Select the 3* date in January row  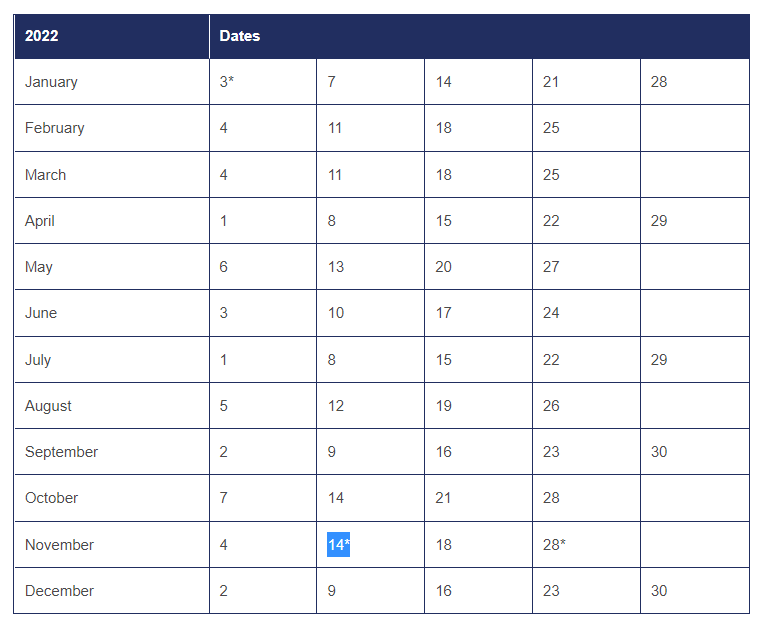pos(227,82)
